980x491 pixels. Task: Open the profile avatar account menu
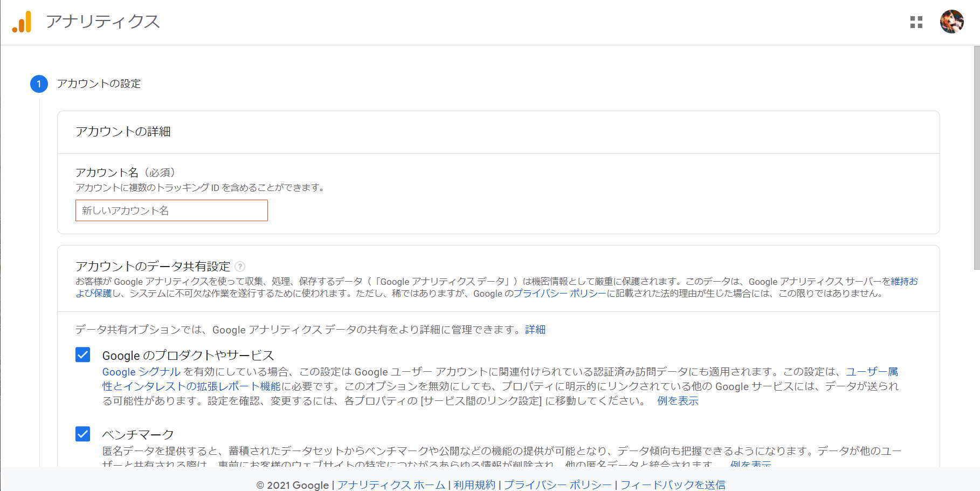click(x=951, y=22)
